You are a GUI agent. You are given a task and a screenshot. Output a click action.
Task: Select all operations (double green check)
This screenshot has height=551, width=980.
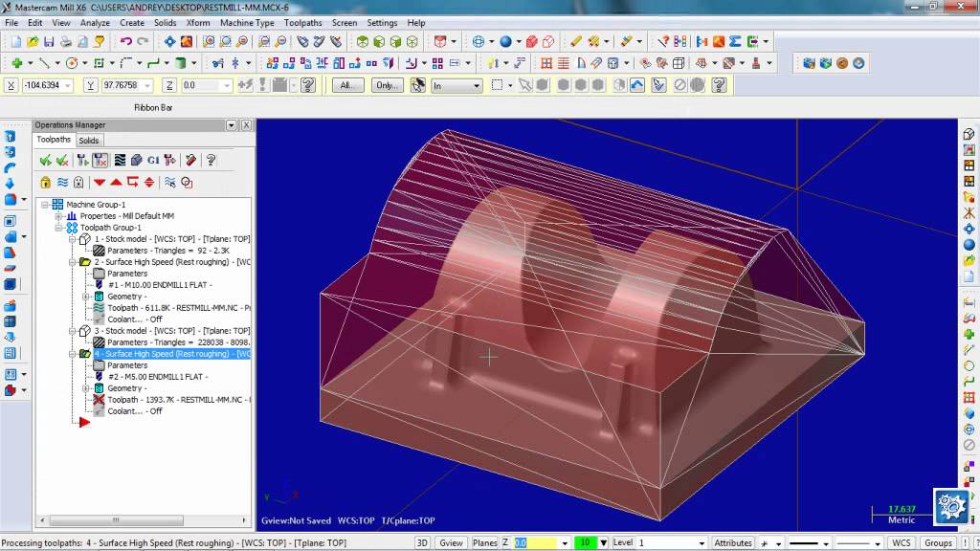(x=46, y=161)
